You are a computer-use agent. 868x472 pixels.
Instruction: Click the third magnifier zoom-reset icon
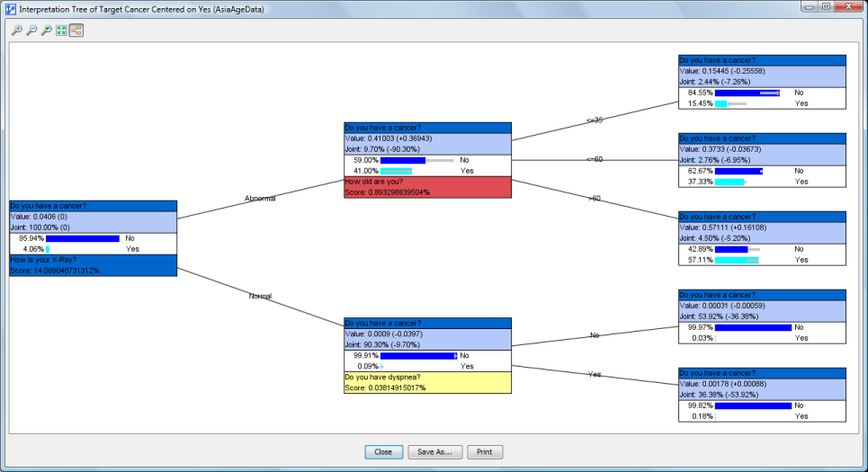[x=46, y=30]
